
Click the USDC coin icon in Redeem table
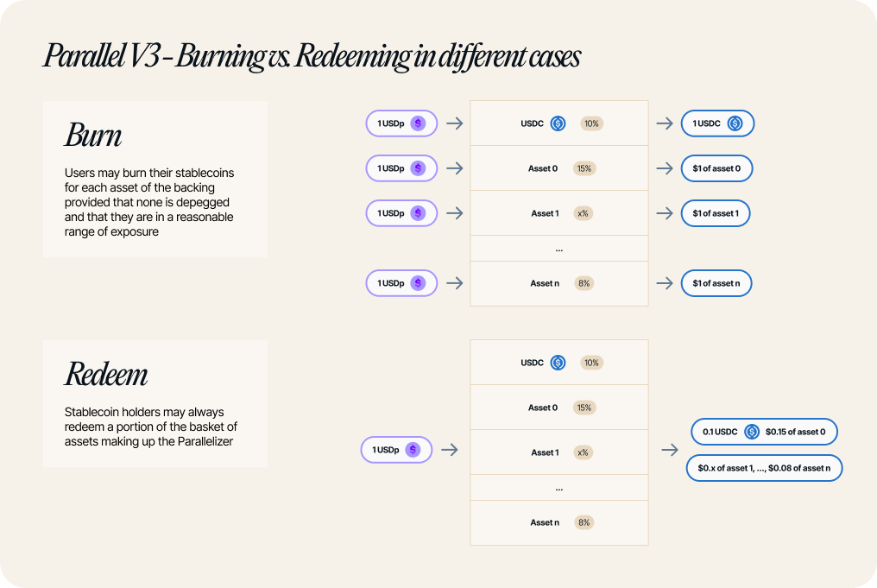[x=558, y=363]
